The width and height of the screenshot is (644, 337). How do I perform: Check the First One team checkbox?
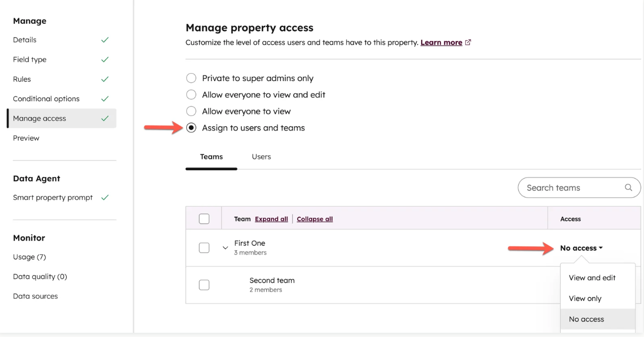(204, 247)
